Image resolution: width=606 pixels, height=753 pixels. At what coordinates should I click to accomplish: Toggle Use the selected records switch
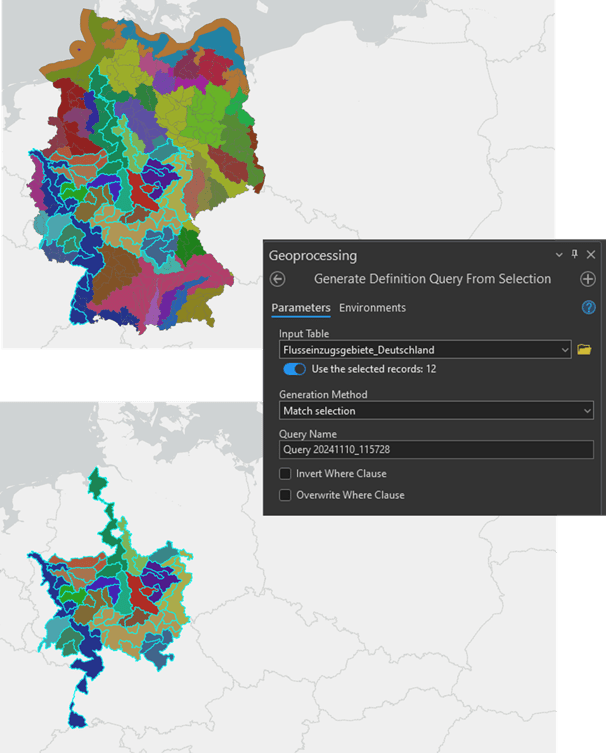click(x=294, y=369)
